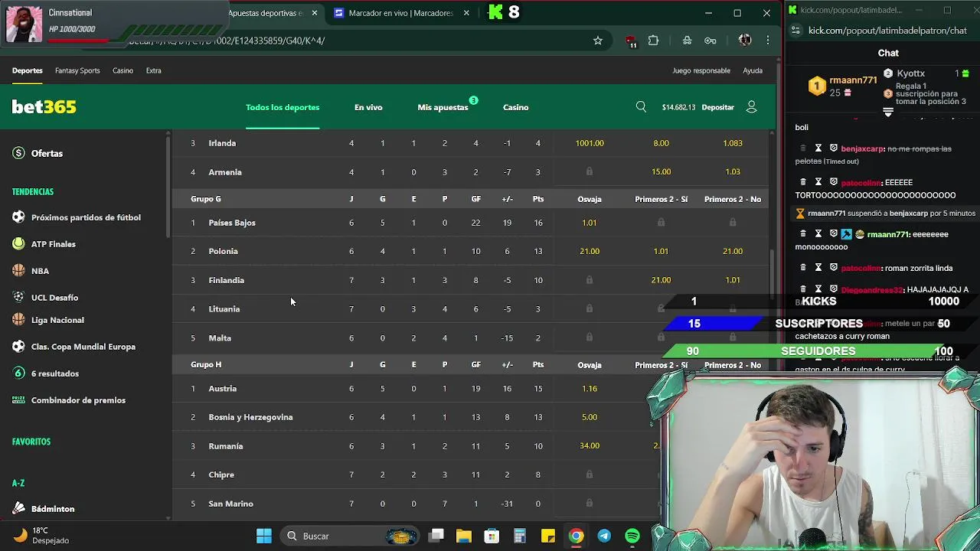Click the Depositar button
The width and height of the screenshot is (980, 551).
coord(717,107)
